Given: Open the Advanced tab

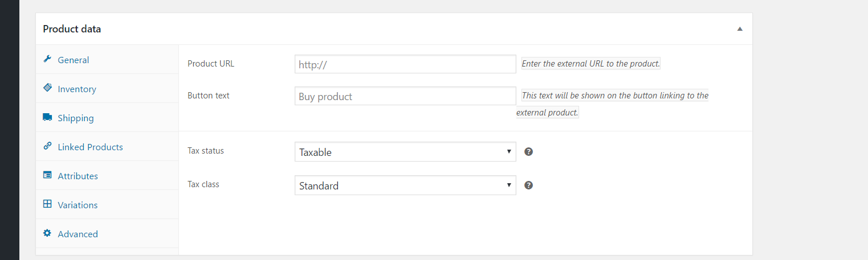Looking at the screenshot, I should coord(78,234).
